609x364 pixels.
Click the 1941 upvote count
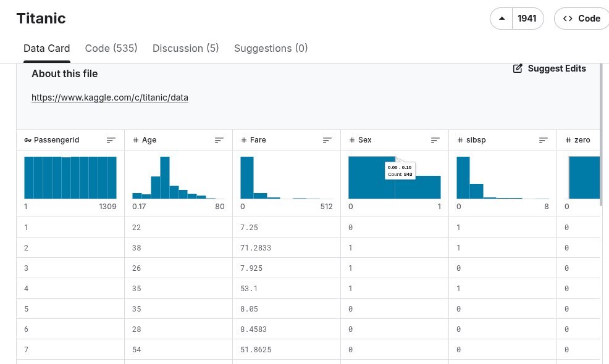coord(527,19)
